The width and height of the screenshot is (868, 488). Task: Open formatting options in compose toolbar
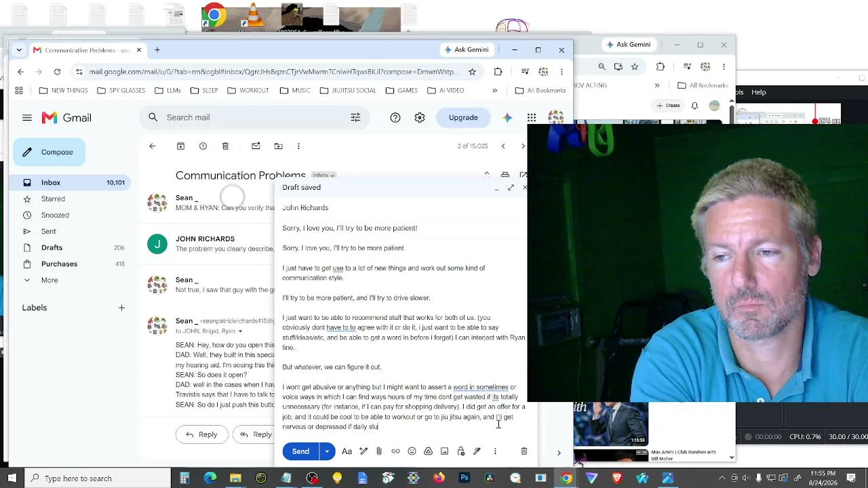pos(347,451)
